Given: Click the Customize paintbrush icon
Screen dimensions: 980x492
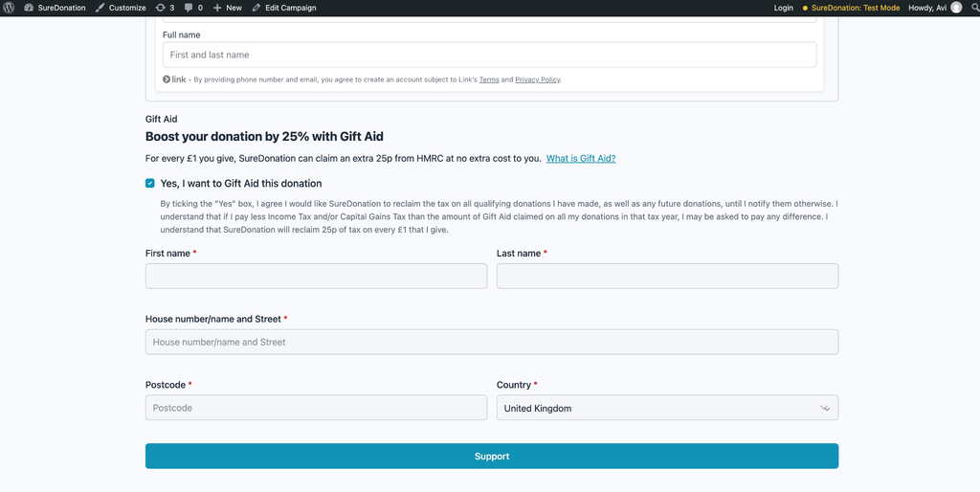Looking at the screenshot, I should 100,8.
